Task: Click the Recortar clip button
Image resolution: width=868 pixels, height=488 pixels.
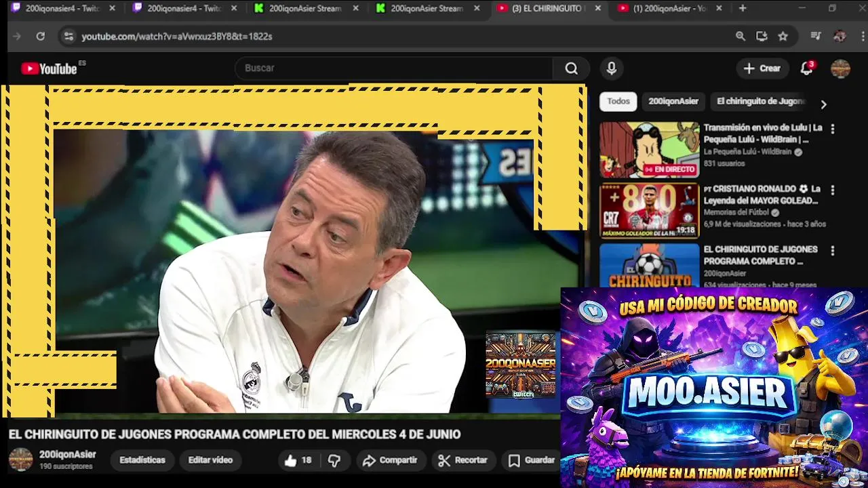Action: [463, 460]
